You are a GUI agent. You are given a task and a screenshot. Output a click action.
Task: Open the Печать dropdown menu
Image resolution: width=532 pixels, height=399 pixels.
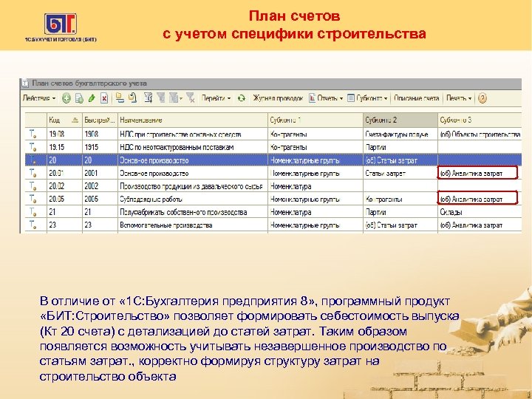[x=459, y=98]
